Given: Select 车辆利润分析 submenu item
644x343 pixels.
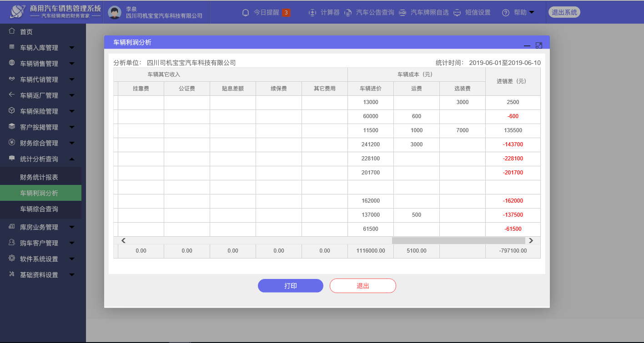Looking at the screenshot, I should coord(40,193).
